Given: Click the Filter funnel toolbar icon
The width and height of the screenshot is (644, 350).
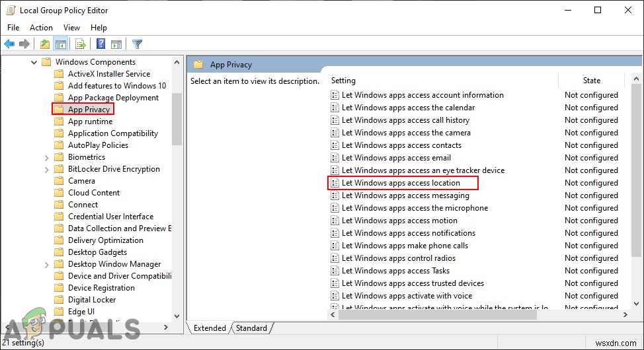Looking at the screenshot, I should tap(137, 44).
